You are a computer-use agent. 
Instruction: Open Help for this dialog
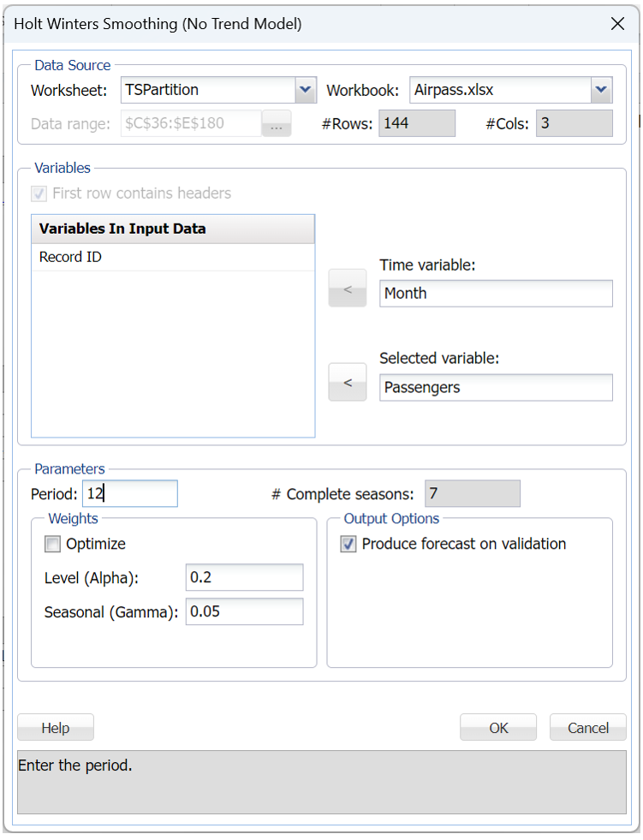[x=56, y=728]
